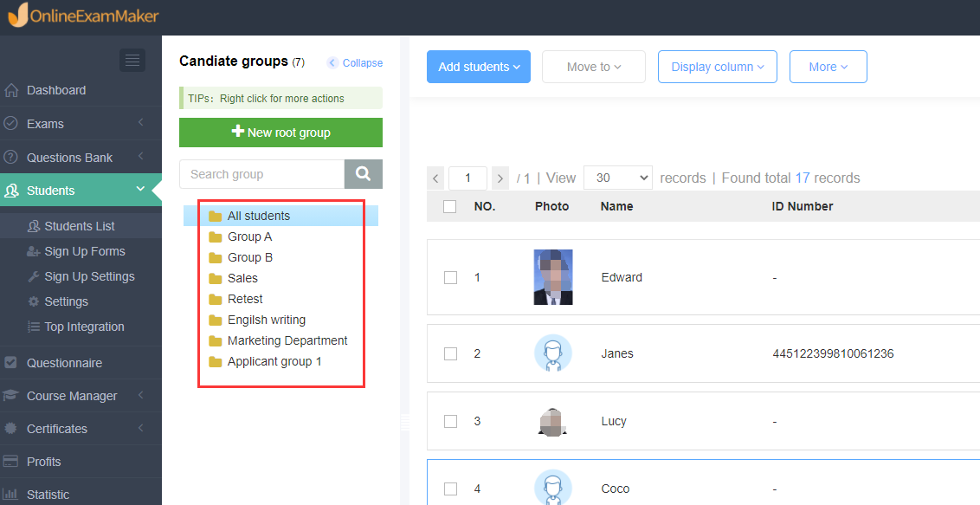Open the Move to dropdown

point(594,67)
